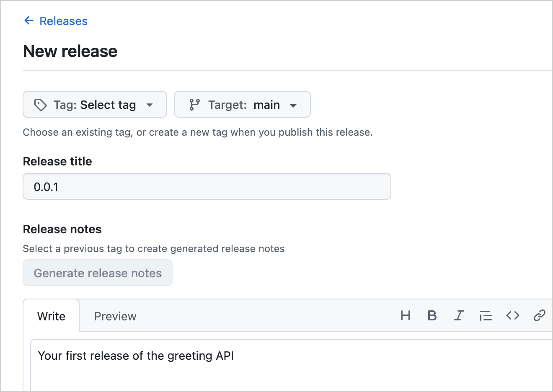Switch to the Preview tab
The height and width of the screenshot is (392, 553).
pyautogui.click(x=115, y=316)
